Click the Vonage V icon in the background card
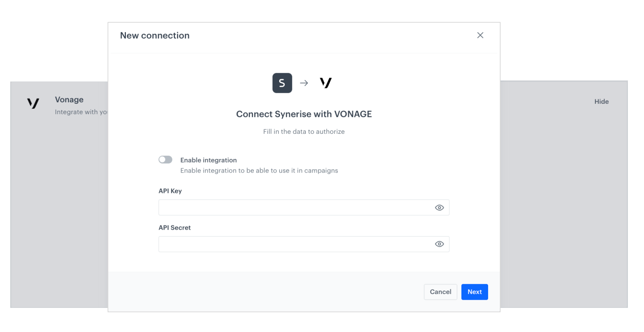 [33, 104]
